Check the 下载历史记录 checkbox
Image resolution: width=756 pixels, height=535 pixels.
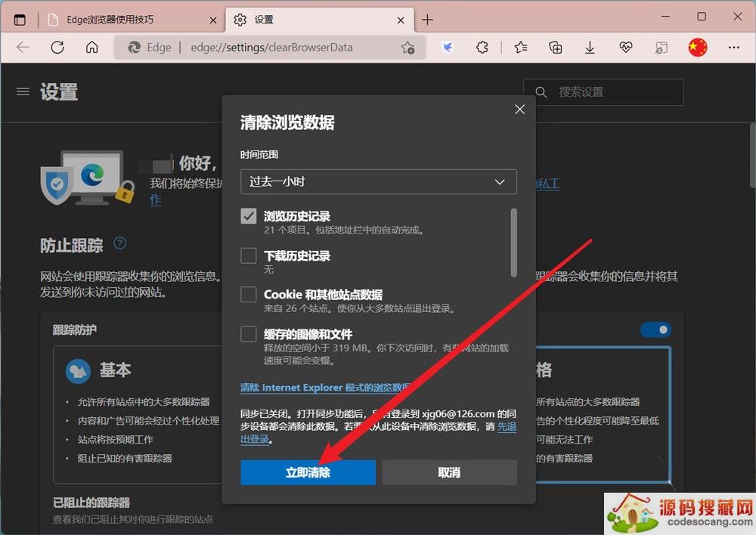[249, 255]
